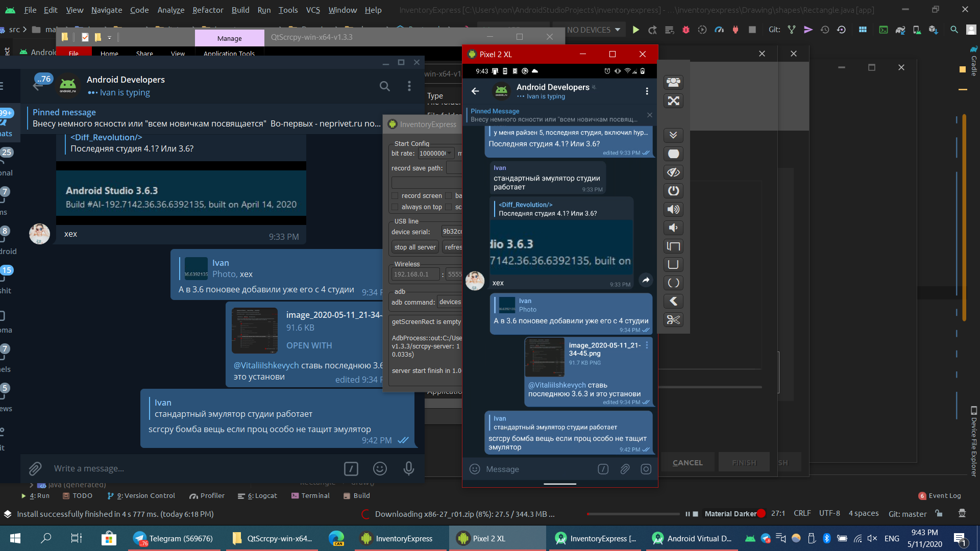Open the Version Control tool window
The height and width of the screenshot is (551, 980).
tap(141, 495)
